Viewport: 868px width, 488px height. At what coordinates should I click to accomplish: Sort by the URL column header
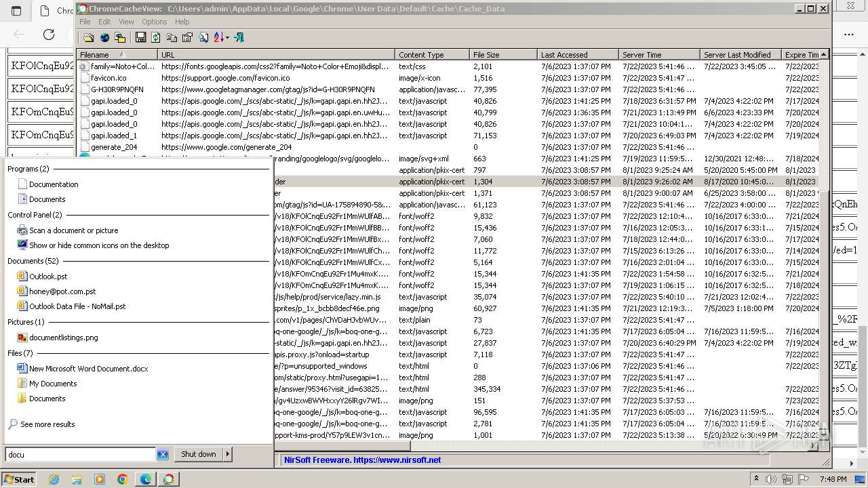pos(276,55)
